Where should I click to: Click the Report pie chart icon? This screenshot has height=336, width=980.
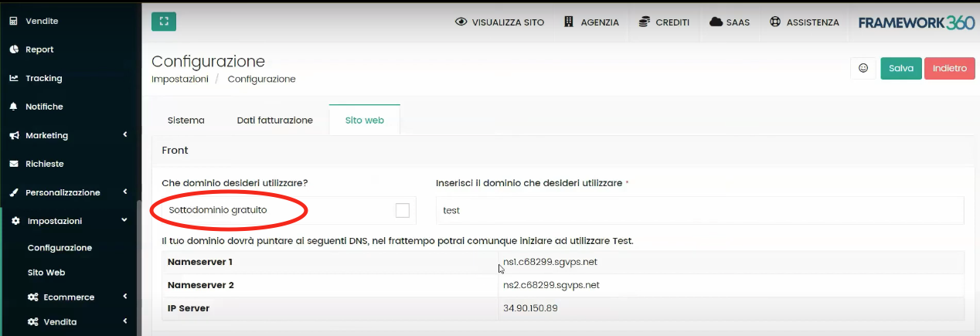point(14,49)
